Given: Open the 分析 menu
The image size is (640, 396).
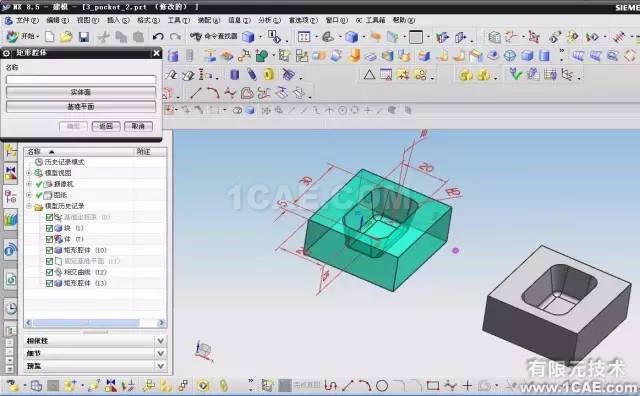Looking at the screenshot, I should coord(269,20).
